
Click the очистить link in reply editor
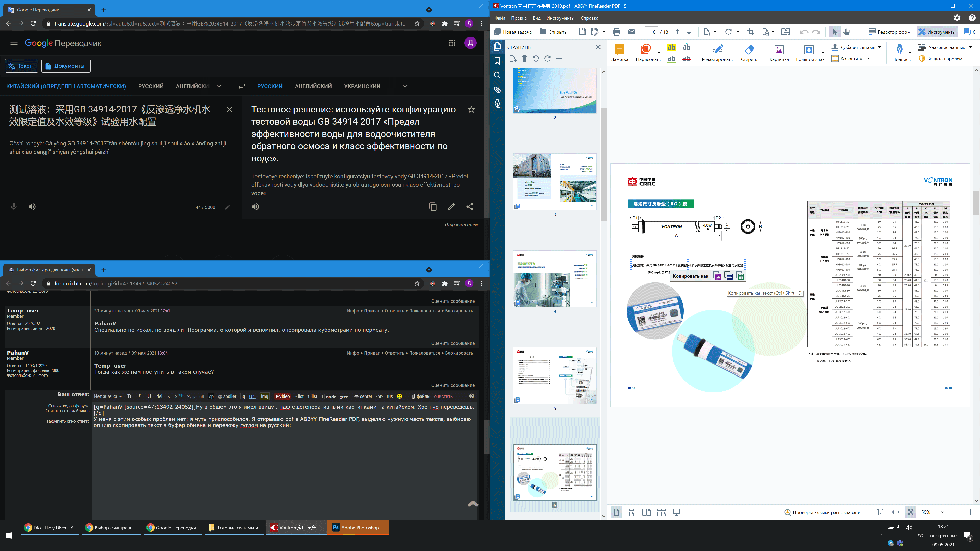click(x=443, y=397)
